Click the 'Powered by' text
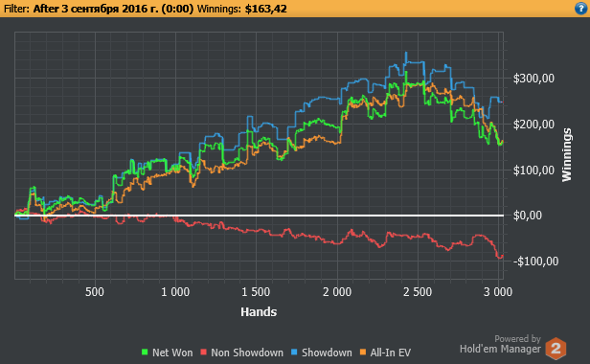Image resolution: width=590 pixels, height=364 pixels. 517,339
